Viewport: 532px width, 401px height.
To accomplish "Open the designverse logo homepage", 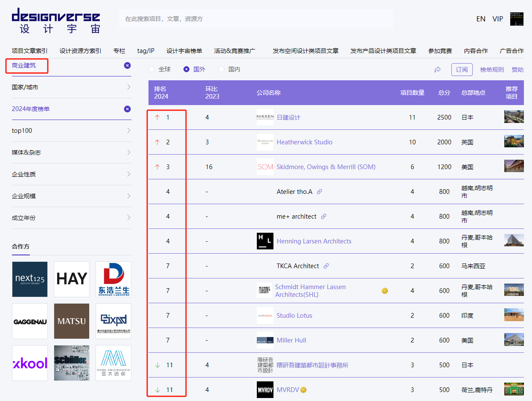I will [x=56, y=20].
